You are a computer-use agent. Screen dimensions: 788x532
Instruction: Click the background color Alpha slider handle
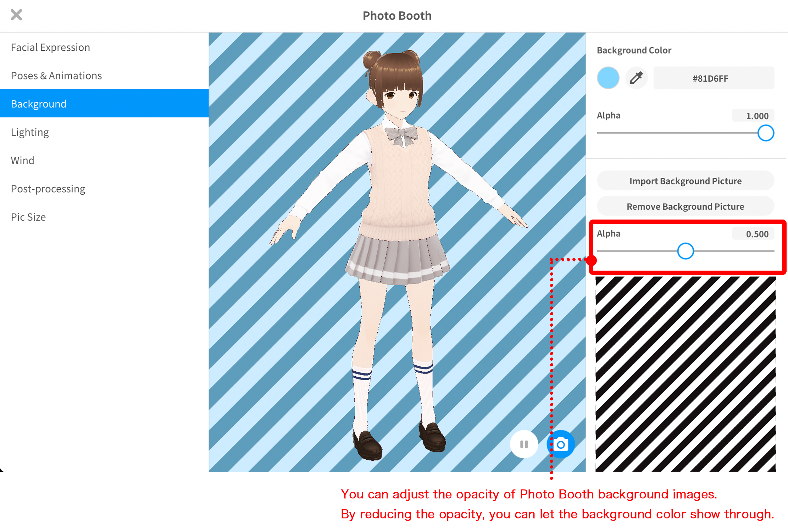click(766, 133)
